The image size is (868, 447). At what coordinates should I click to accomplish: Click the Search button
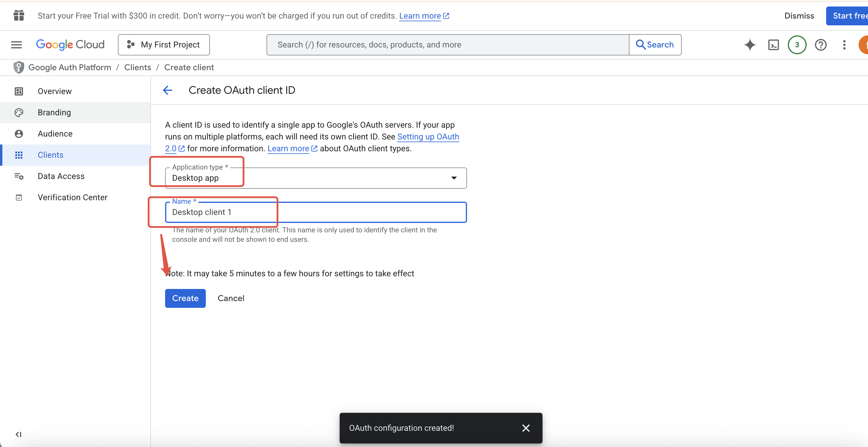655,45
